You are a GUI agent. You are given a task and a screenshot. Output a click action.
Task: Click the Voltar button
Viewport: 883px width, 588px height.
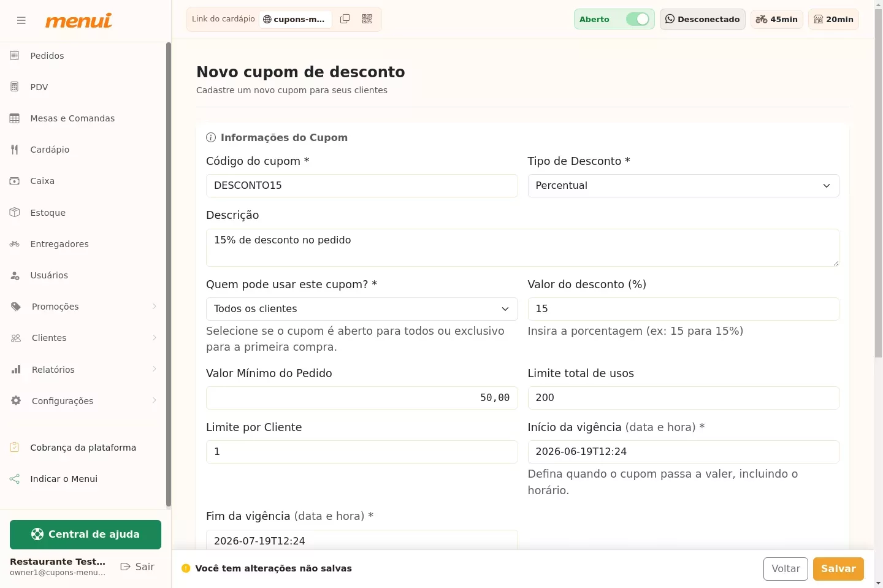[x=786, y=569]
